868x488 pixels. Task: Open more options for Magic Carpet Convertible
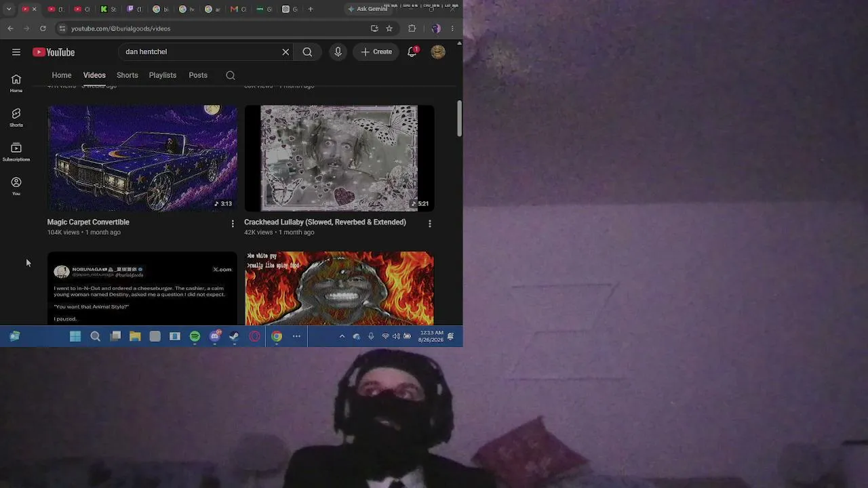pyautogui.click(x=233, y=224)
